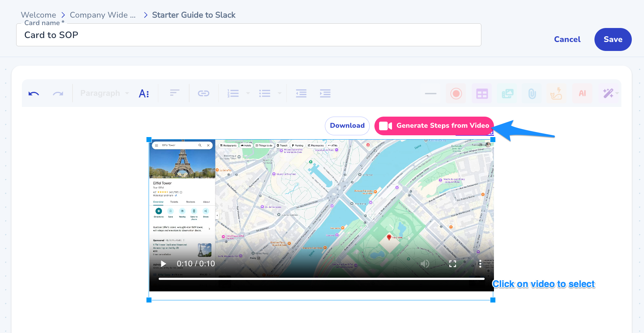Insert a link using the link icon
The image size is (644, 333).
[204, 94]
